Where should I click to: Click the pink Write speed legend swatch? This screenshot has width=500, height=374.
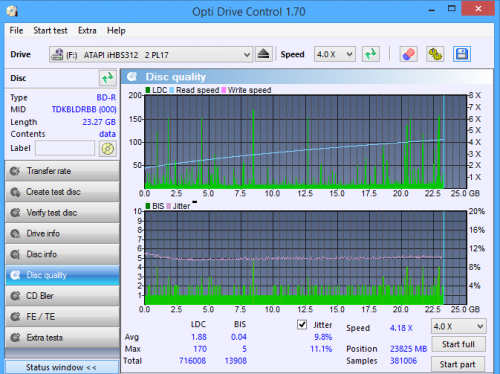[224, 90]
